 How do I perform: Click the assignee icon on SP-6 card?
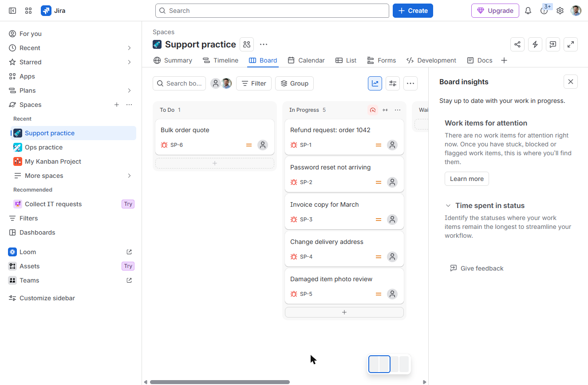click(263, 145)
